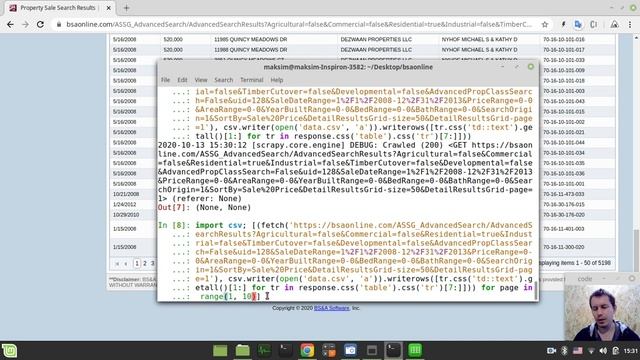Open keyboard layout US flag indicator
The height and width of the screenshot is (360, 640).
[578, 351]
